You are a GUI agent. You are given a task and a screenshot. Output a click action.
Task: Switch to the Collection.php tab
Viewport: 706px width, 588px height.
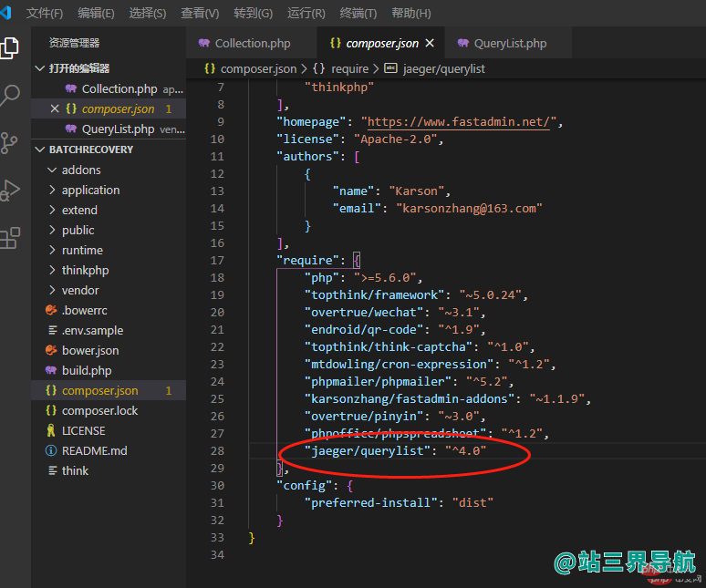252,43
